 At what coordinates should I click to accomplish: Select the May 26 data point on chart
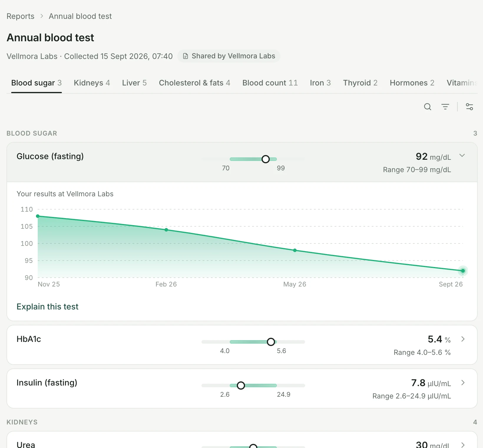tap(295, 251)
